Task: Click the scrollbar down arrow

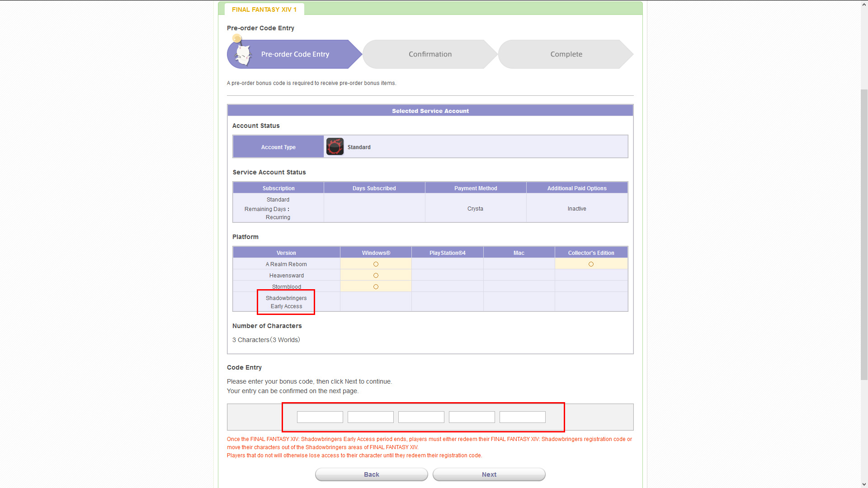Action: [864, 484]
